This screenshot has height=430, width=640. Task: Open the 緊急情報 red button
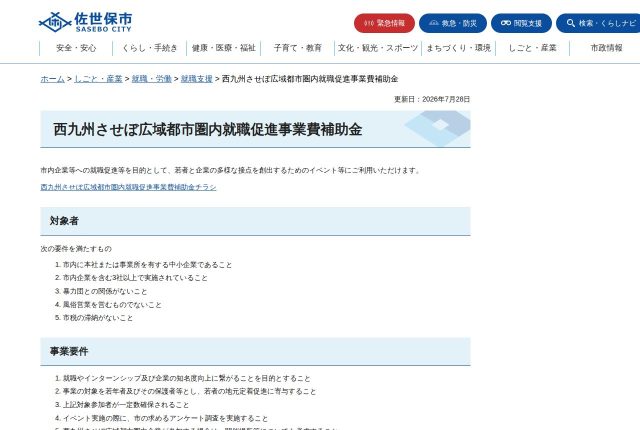pos(384,23)
